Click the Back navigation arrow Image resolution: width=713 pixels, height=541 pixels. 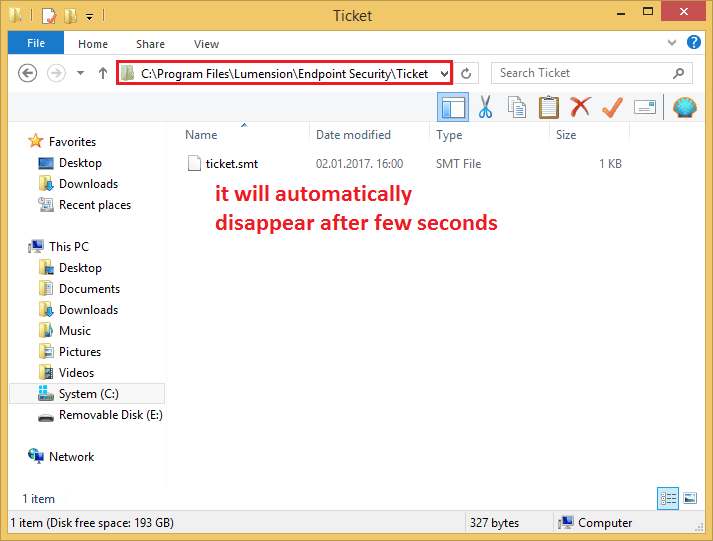[27, 73]
